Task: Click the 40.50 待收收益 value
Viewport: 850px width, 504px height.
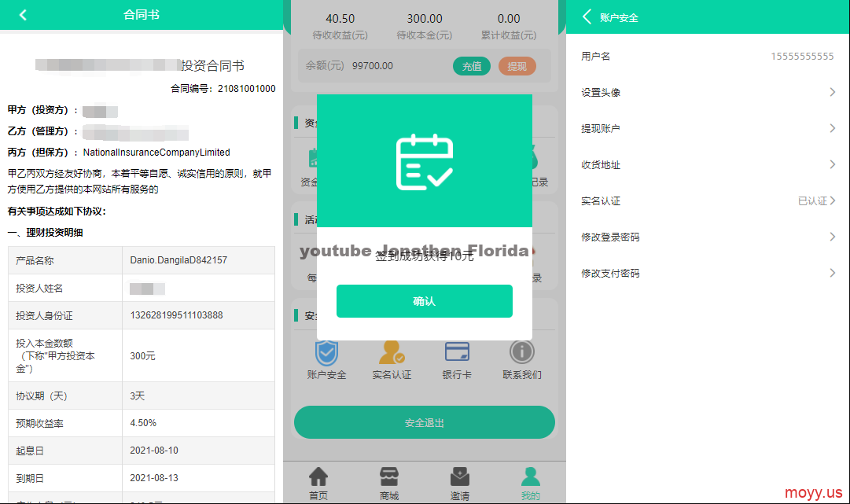Action: [x=340, y=19]
